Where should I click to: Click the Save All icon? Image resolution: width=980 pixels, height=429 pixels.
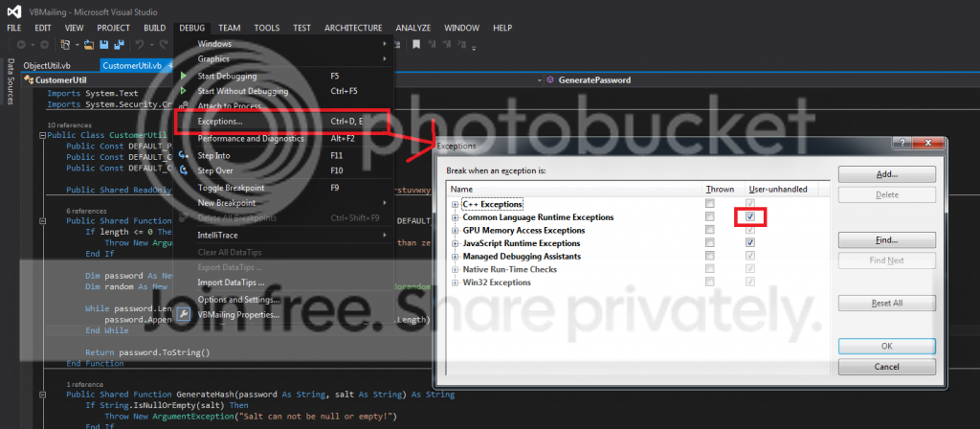click(118, 44)
